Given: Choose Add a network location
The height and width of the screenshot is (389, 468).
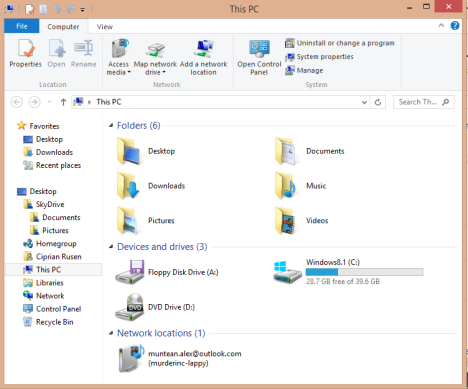Looking at the screenshot, I should (203, 57).
